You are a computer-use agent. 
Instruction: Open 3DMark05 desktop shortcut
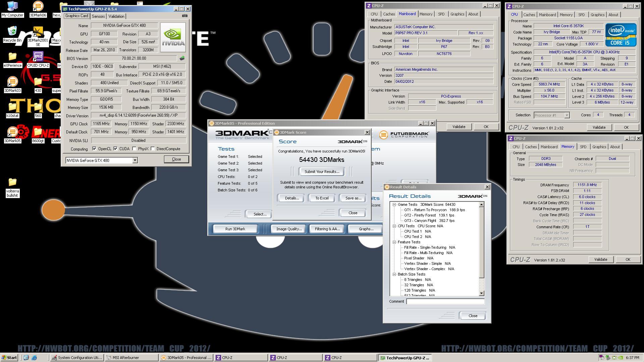pos(12,135)
